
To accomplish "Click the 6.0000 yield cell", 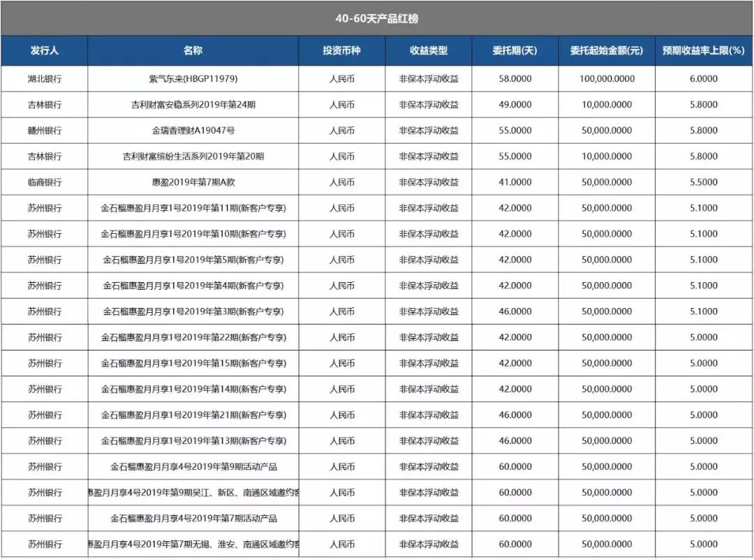I will coord(704,79).
